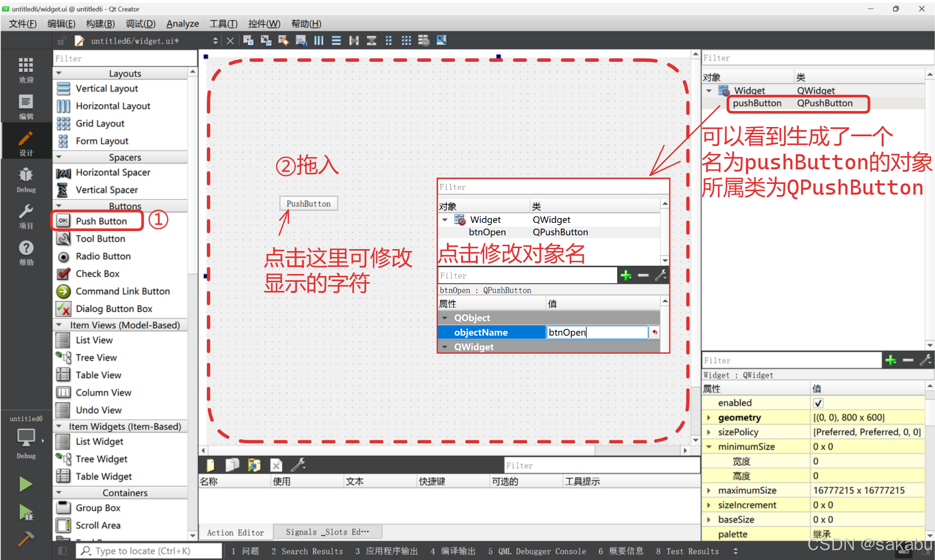Open the Search Results output pane

point(307,551)
